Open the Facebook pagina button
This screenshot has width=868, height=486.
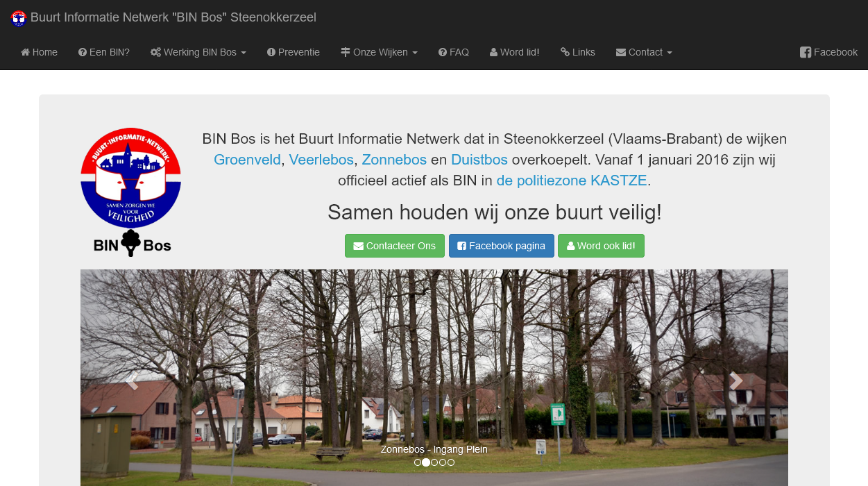pos(502,246)
